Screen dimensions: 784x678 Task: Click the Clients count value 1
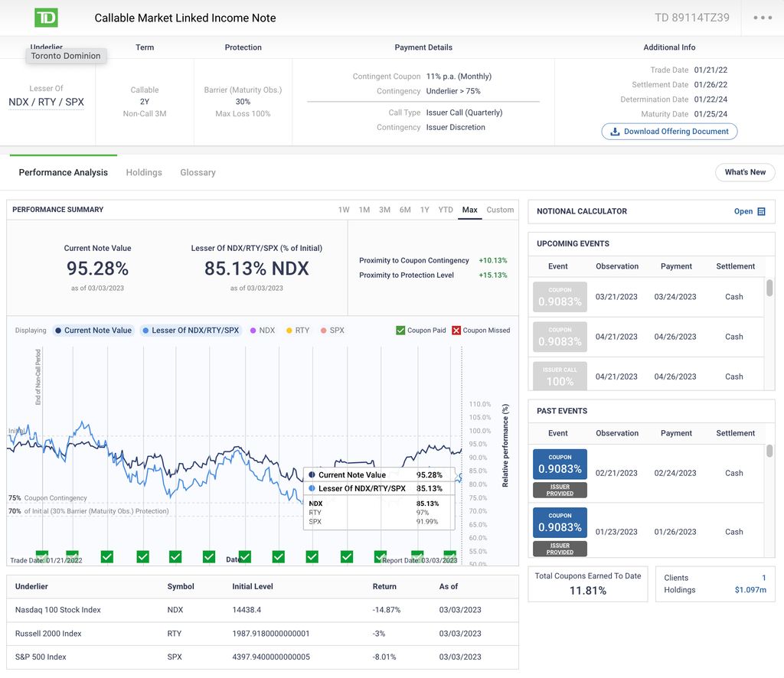tap(763, 578)
